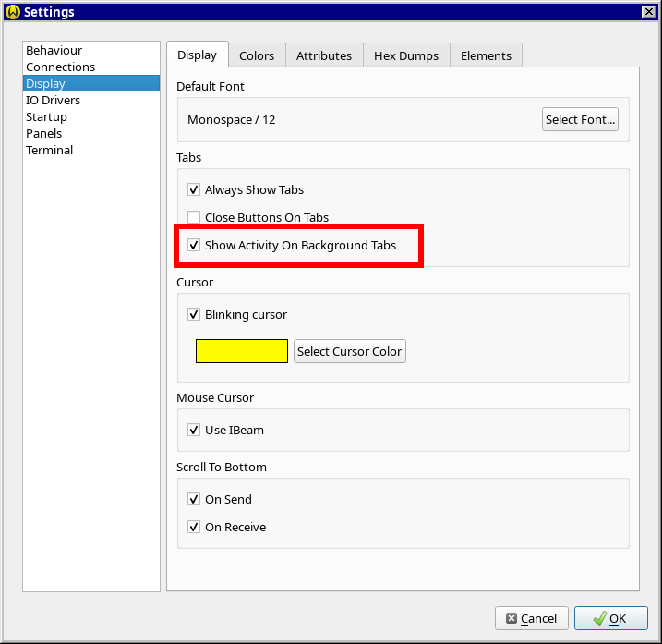The image size is (662, 644).
Task: Select the Display category in sidebar
Action: coord(91,83)
